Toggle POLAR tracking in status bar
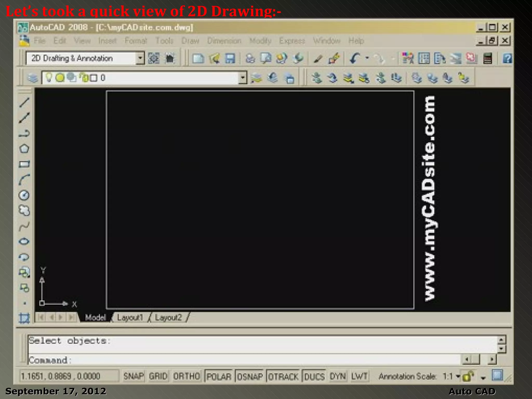This screenshot has height=399, width=532. (219, 376)
